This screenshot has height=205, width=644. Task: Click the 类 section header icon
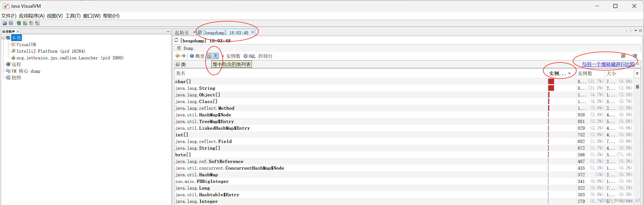(x=178, y=64)
